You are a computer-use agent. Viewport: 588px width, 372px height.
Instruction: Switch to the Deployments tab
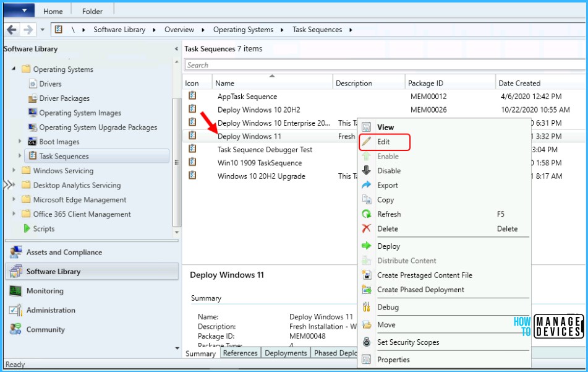point(286,353)
